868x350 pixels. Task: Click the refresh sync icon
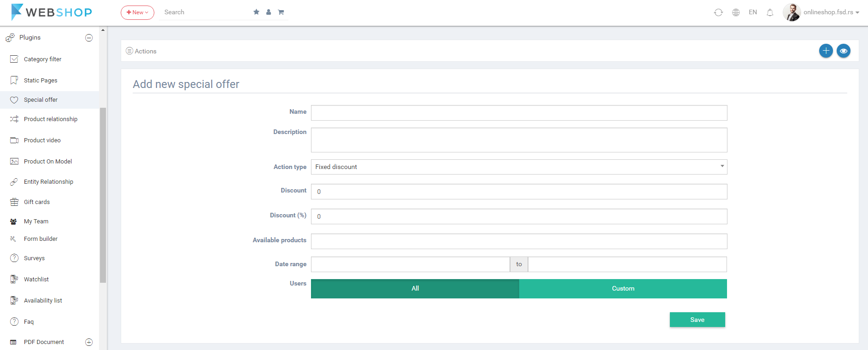(718, 12)
